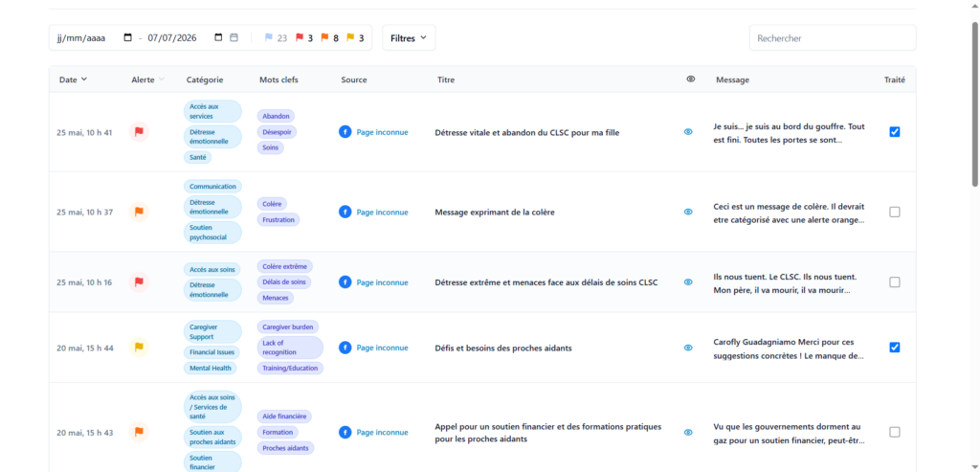Open the Filtres dropdown
Screen dimensions: 980x472
pyautogui.click(x=409, y=37)
